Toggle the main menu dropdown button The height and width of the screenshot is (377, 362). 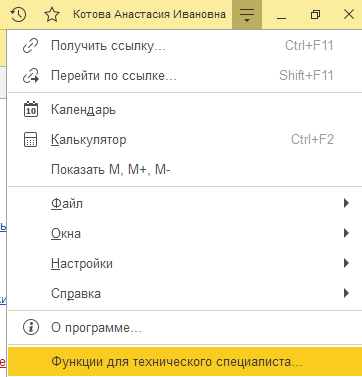click(x=247, y=15)
